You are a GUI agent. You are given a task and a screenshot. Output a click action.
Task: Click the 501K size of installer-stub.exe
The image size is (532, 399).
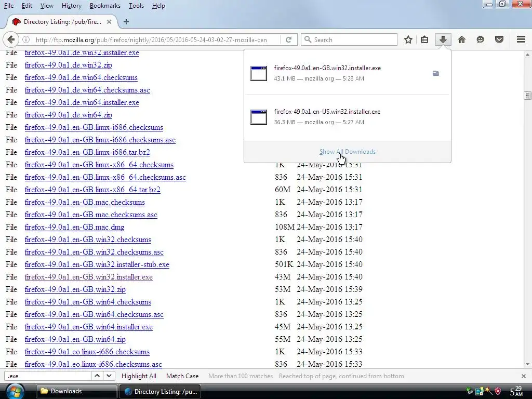click(284, 264)
